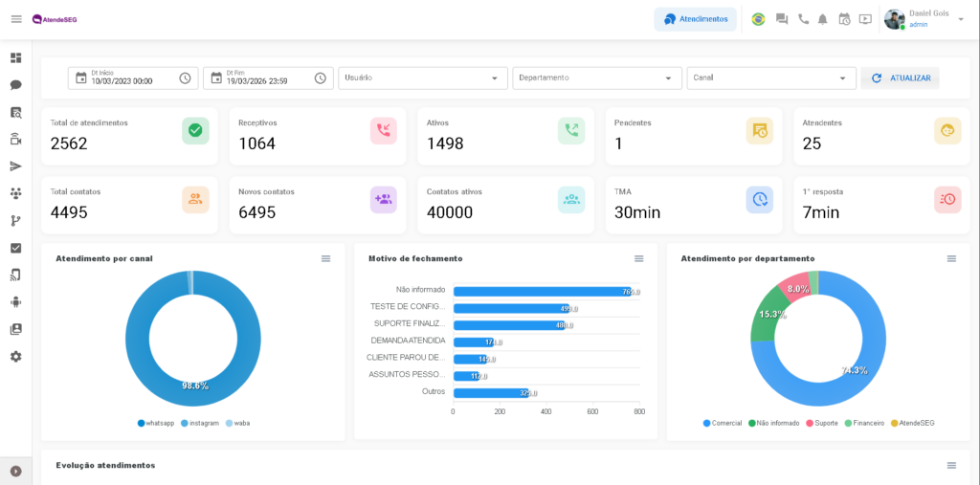980x485 pixels.
Task: Toggle the Financeiro legend item
Action: (863, 423)
